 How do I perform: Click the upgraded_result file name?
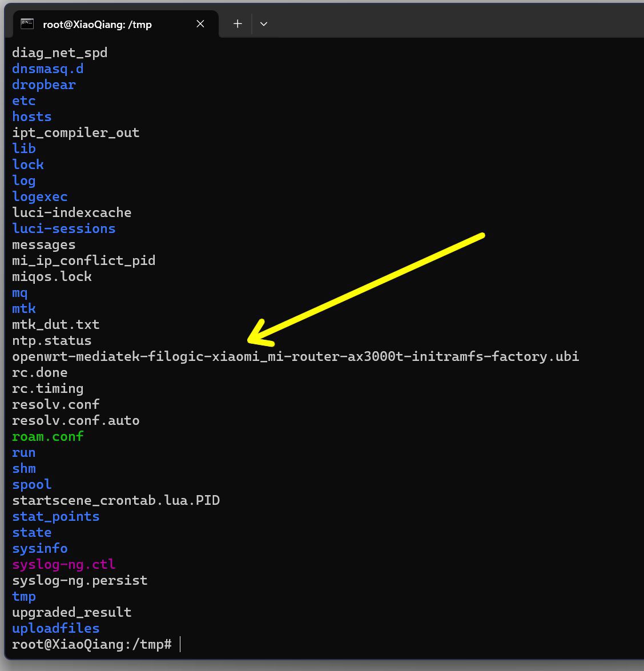71,613
